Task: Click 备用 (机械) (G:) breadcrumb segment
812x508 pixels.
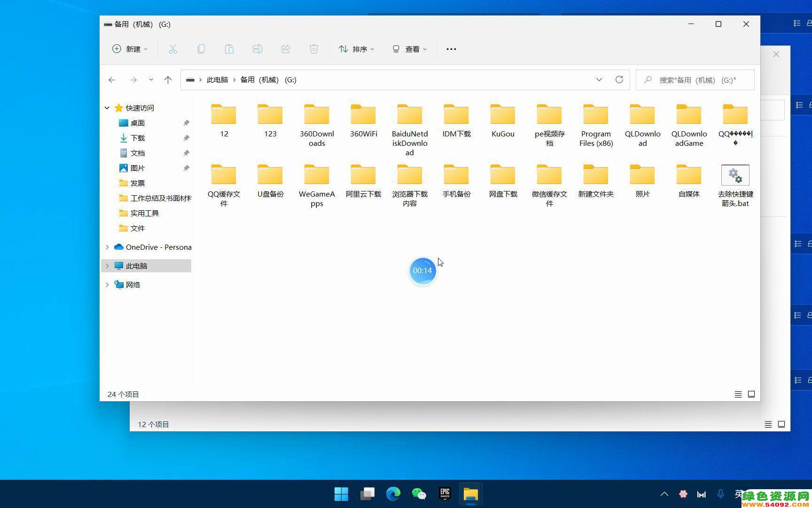Action: coord(268,80)
